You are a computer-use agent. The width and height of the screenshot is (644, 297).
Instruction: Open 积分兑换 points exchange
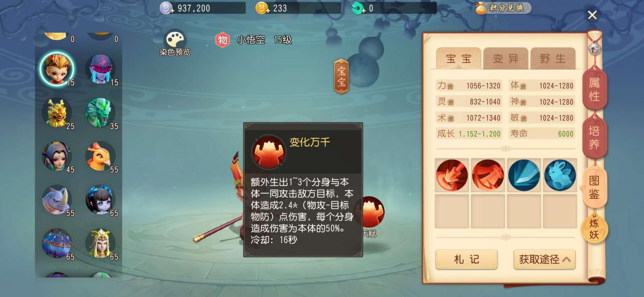coord(503,8)
